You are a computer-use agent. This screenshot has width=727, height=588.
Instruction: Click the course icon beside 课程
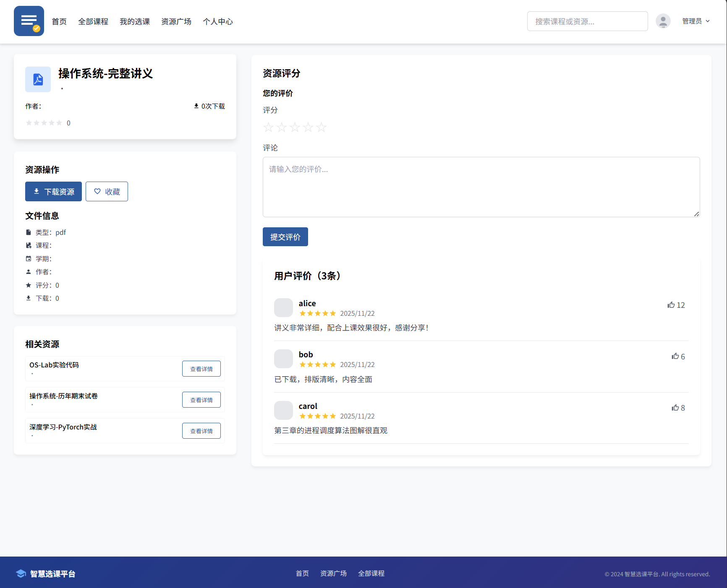coord(29,245)
